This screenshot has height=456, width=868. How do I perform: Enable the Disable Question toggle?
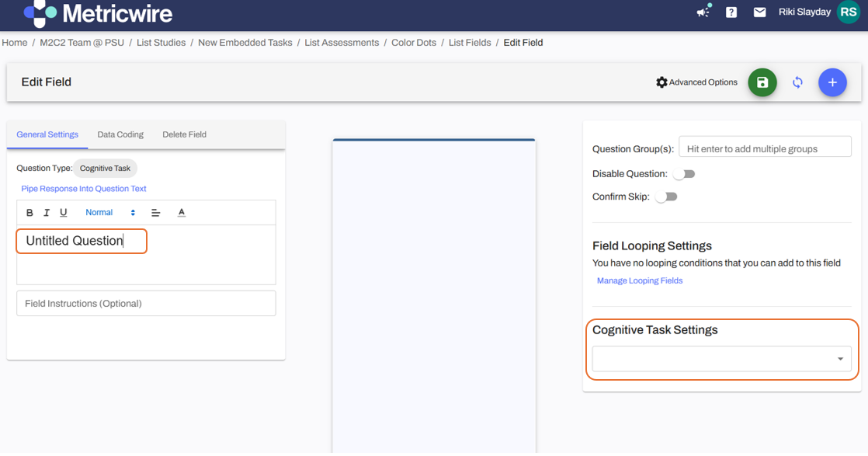(x=684, y=174)
